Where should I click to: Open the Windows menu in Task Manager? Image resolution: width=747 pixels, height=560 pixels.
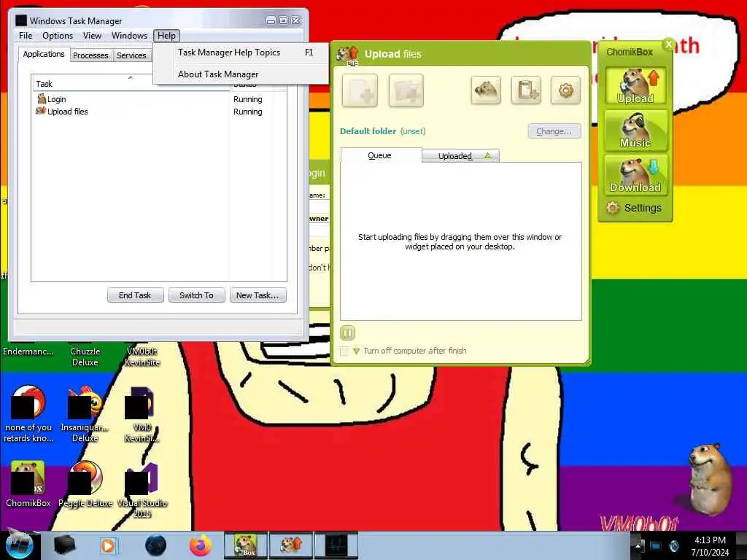pos(130,36)
